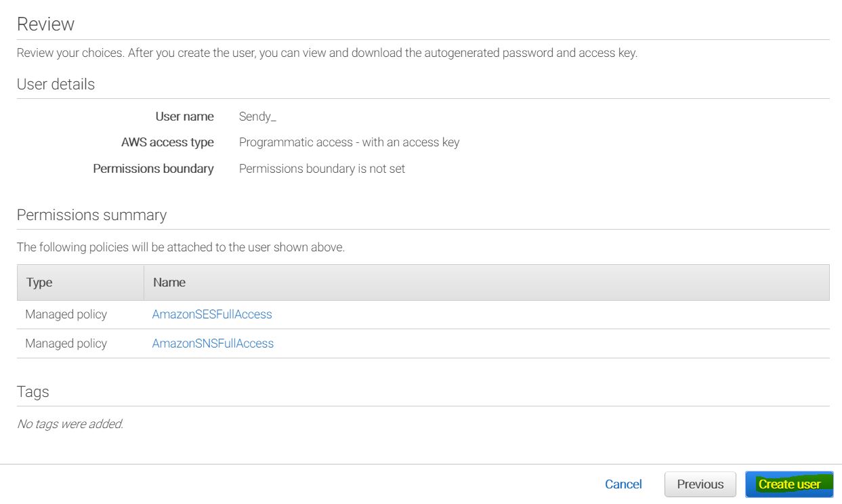Viewport: 842px width, 504px height.
Task: Click the Permissions summary section heading
Action: (91, 215)
